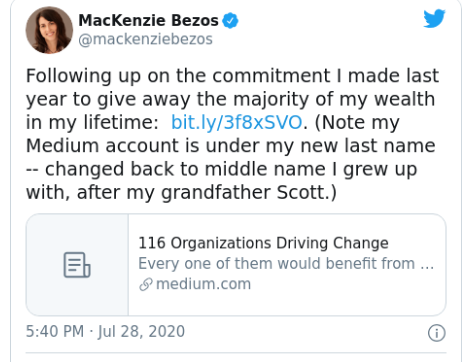This screenshot has width=465, height=362.
Task: Click tweet line changed back to middle name
Action: (x=221, y=169)
